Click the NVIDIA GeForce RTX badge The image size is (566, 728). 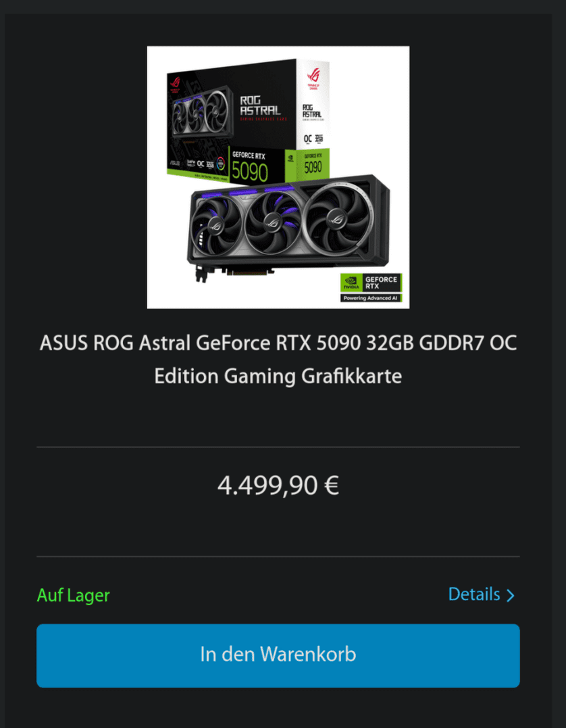(371, 283)
